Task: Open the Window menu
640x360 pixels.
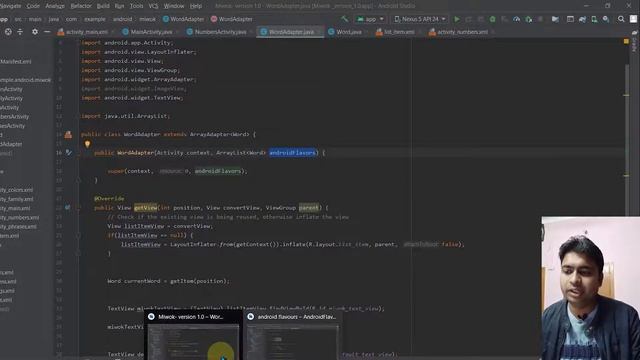Action: pos(174,6)
